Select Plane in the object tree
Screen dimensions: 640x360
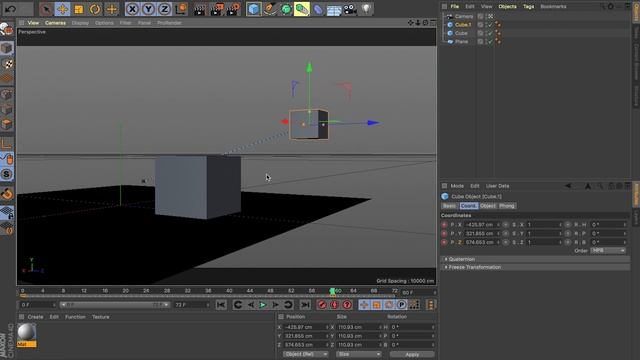[x=461, y=42]
